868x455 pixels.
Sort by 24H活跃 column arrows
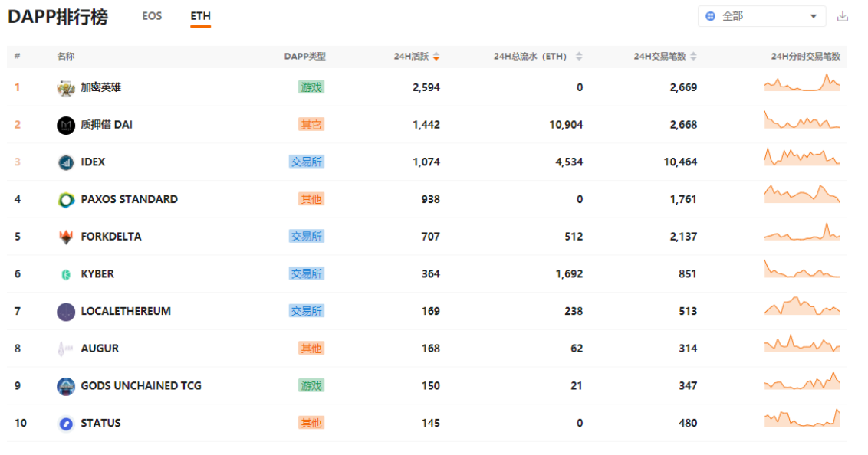tap(436, 57)
